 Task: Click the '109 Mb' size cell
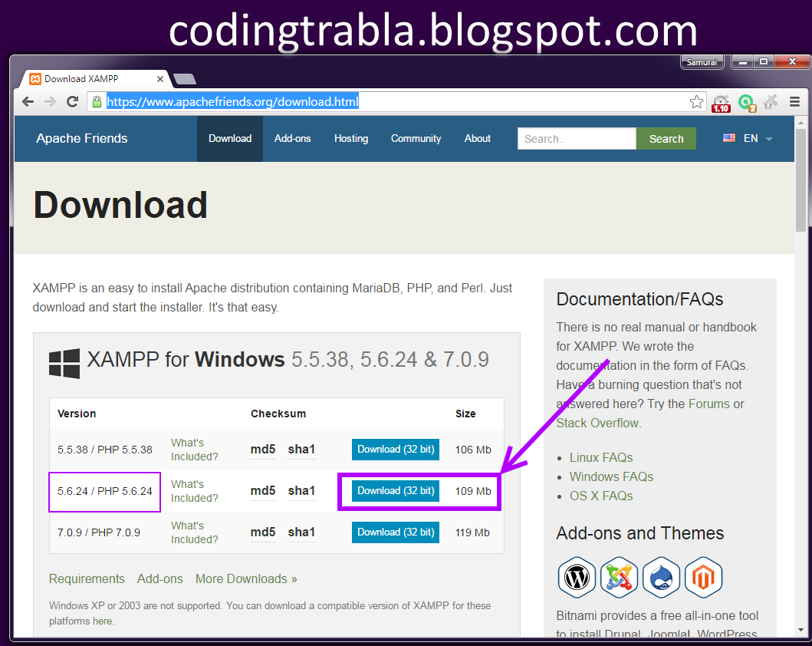click(473, 491)
